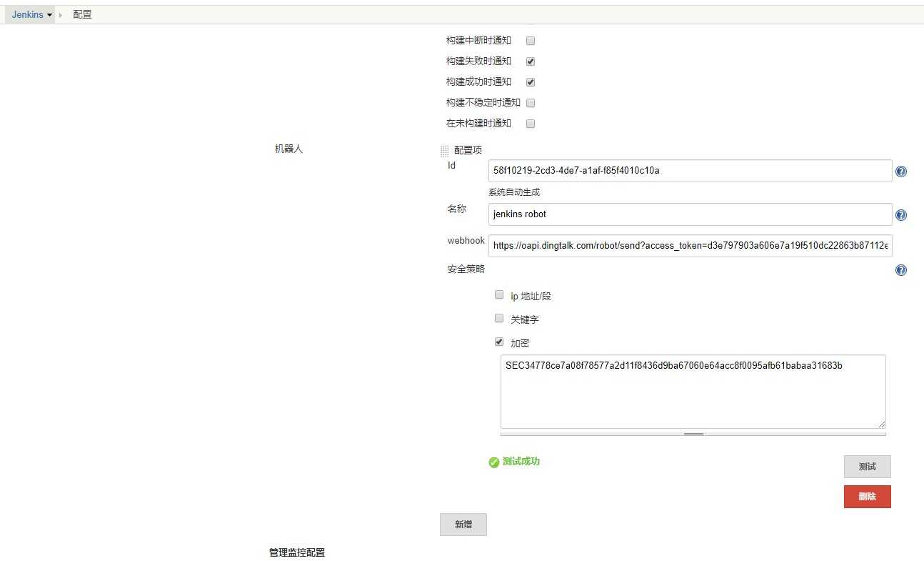Open help for 安全策略 section

[901, 270]
